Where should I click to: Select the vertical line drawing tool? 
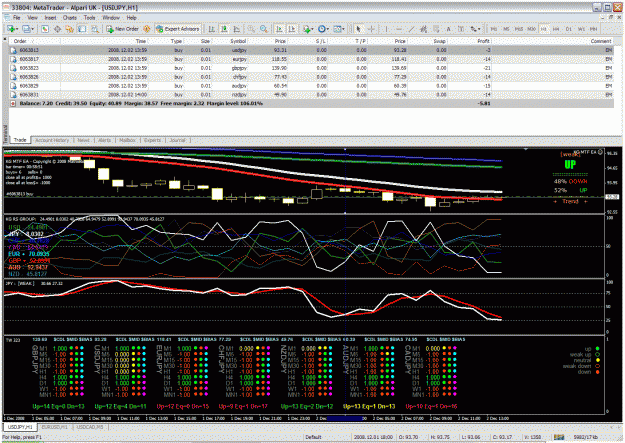(386, 29)
